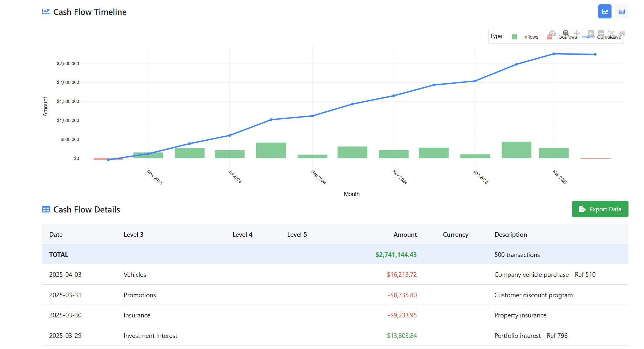Activate the pan tool in chart

(576, 33)
